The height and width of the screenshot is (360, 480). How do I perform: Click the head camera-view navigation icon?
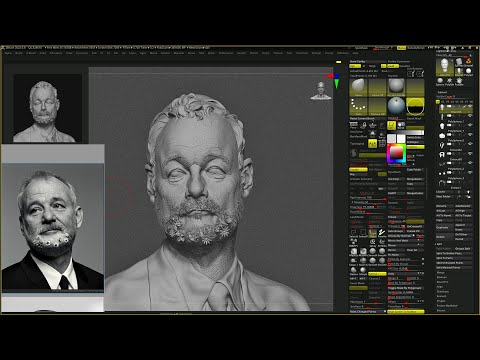tap(321, 90)
